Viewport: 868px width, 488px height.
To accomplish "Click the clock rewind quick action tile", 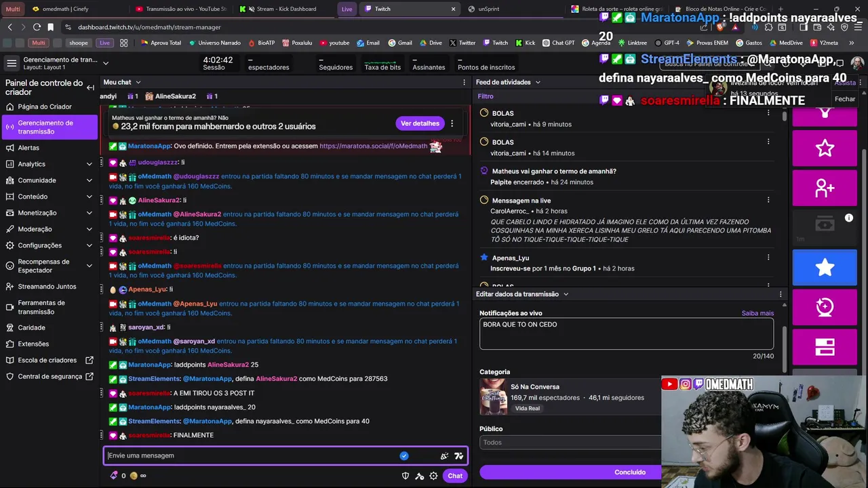I will point(825,307).
